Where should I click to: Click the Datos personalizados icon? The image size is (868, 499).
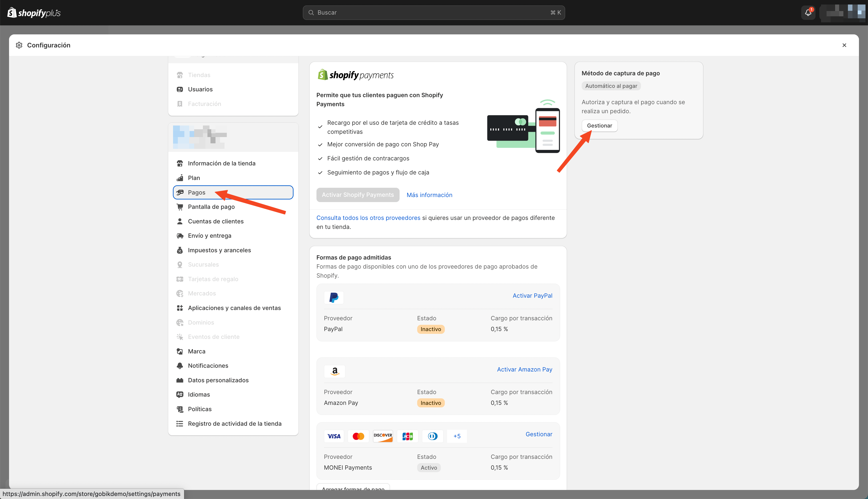[x=180, y=381]
